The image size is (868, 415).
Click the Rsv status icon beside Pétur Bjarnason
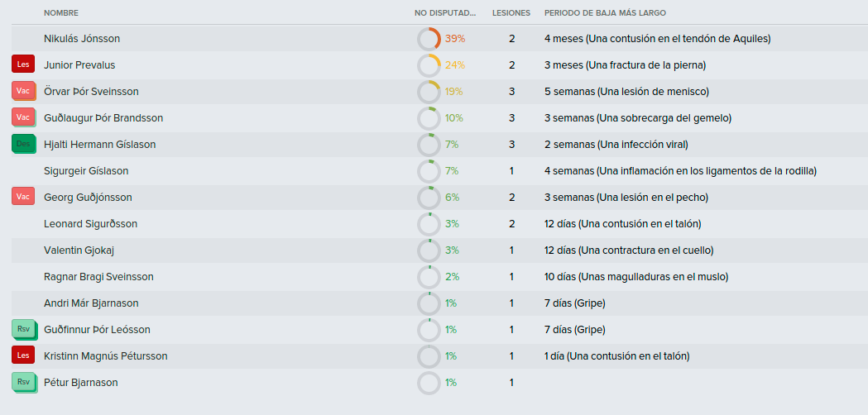23,382
